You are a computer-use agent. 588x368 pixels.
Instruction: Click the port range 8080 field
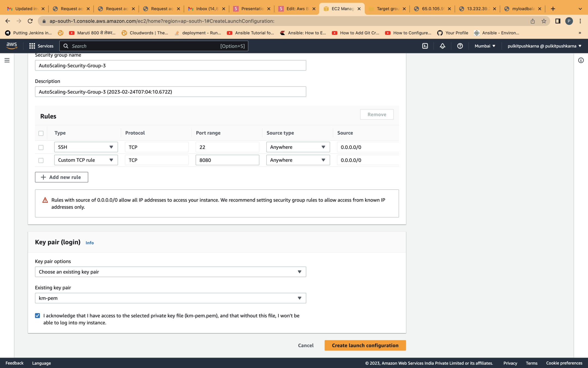point(227,160)
